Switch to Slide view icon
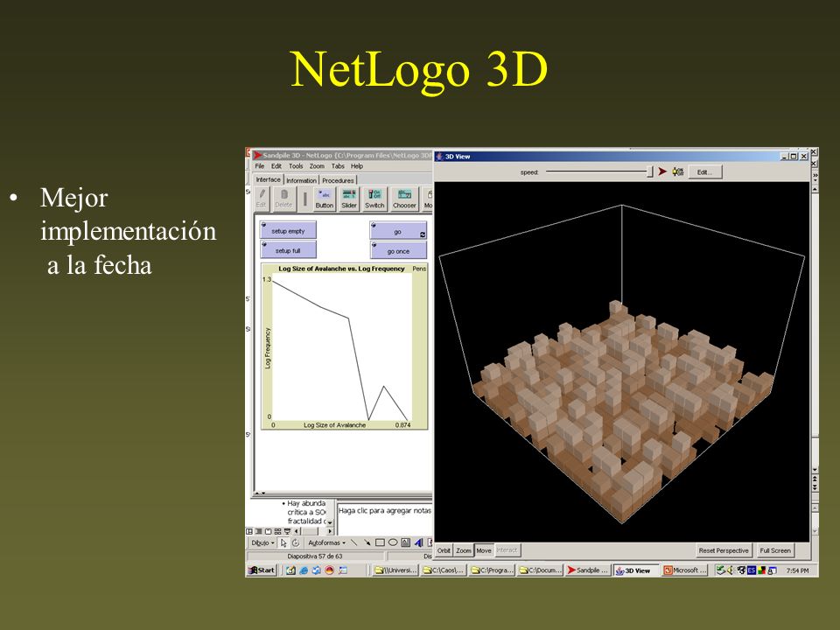This screenshot has width=840, height=630. tap(269, 531)
